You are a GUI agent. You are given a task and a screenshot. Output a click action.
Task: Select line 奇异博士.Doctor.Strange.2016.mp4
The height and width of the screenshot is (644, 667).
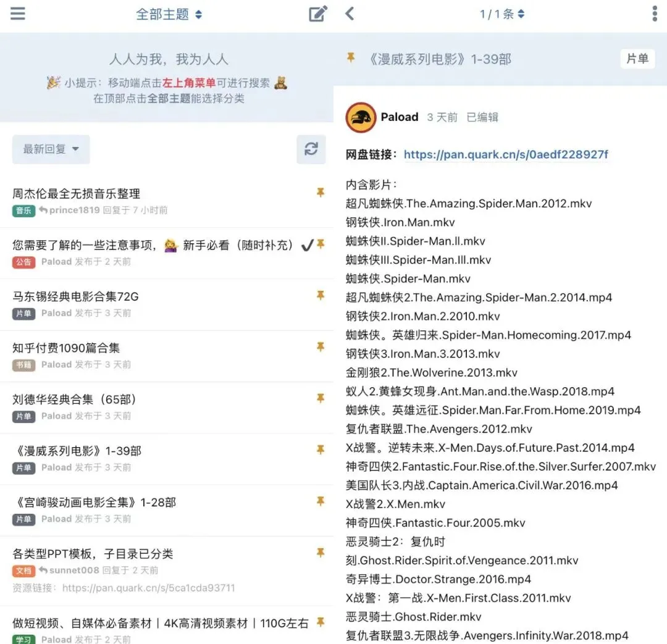click(438, 579)
